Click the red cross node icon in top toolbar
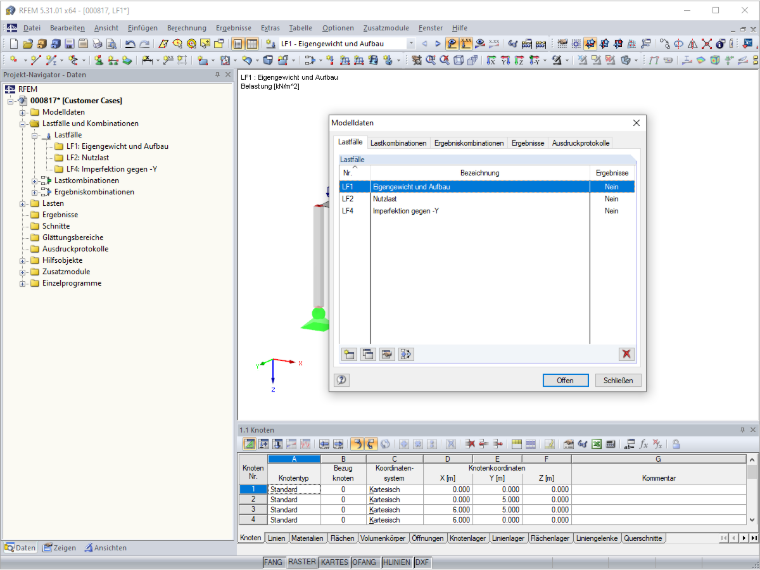Screen dimensions: 760x570 (x=707, y=44)
